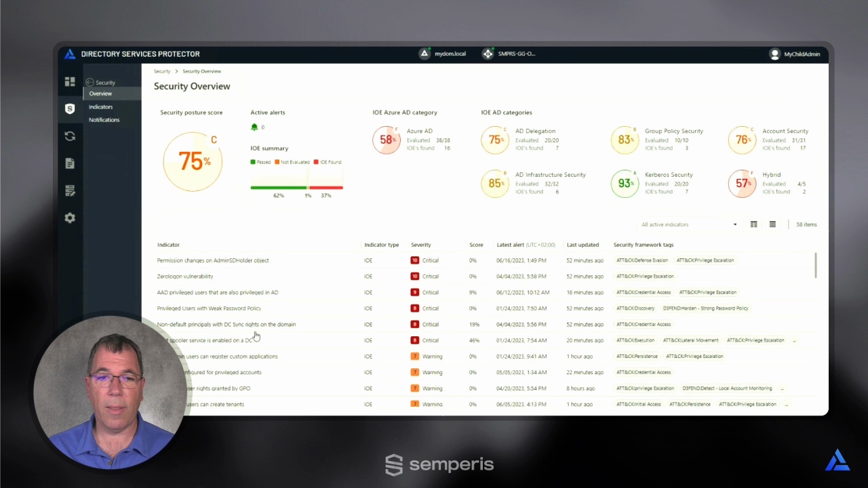Click the security posture score 75% gauge
The height and width of the screenshot is (488, 868).
tap(193, 161)
